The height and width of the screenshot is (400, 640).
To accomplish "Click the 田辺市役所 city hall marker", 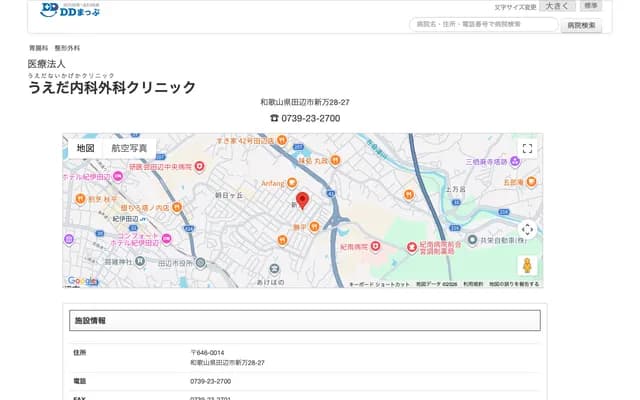I will point(201,263).
